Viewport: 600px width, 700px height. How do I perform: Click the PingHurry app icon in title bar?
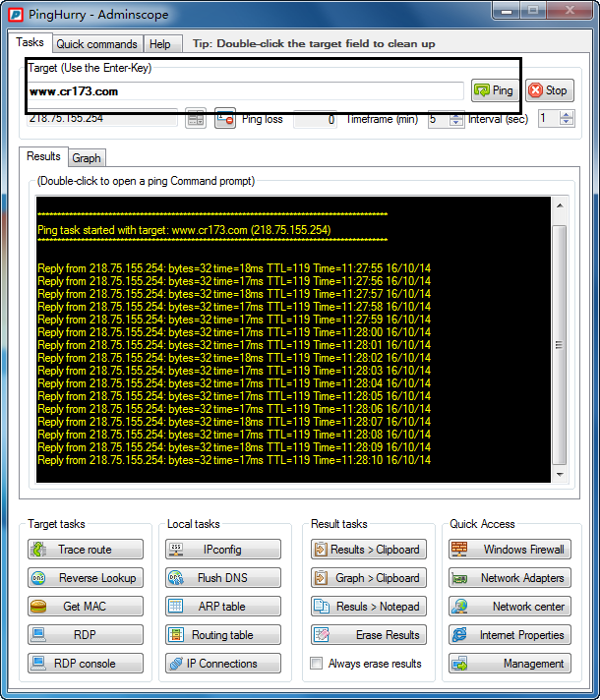pyautogui.click(x=16, y=15)
